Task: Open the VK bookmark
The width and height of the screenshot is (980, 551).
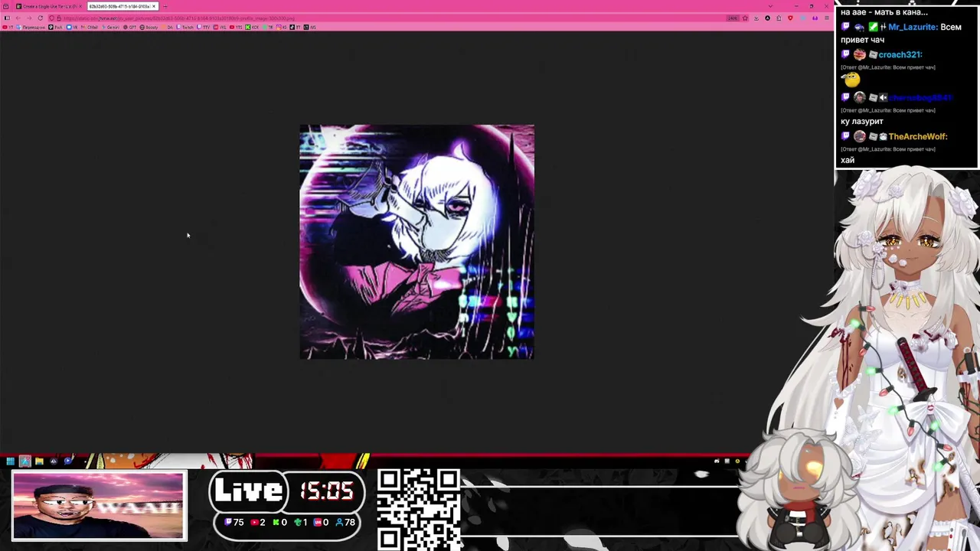Action: 72,28
